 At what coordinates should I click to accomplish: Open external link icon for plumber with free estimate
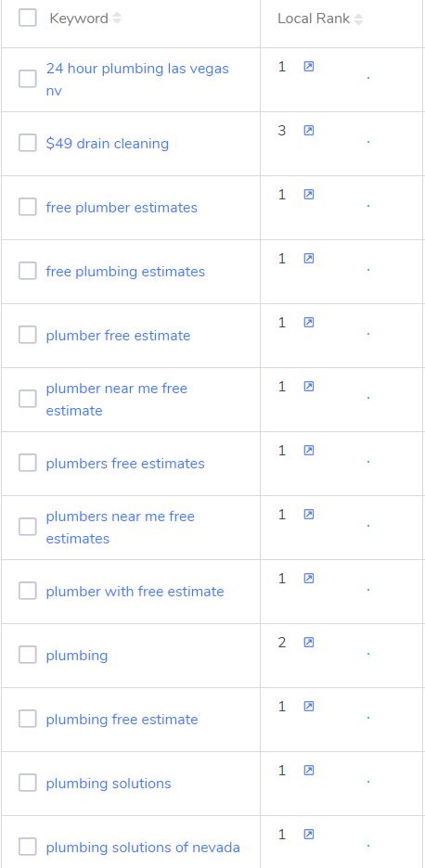coord(309,579)
